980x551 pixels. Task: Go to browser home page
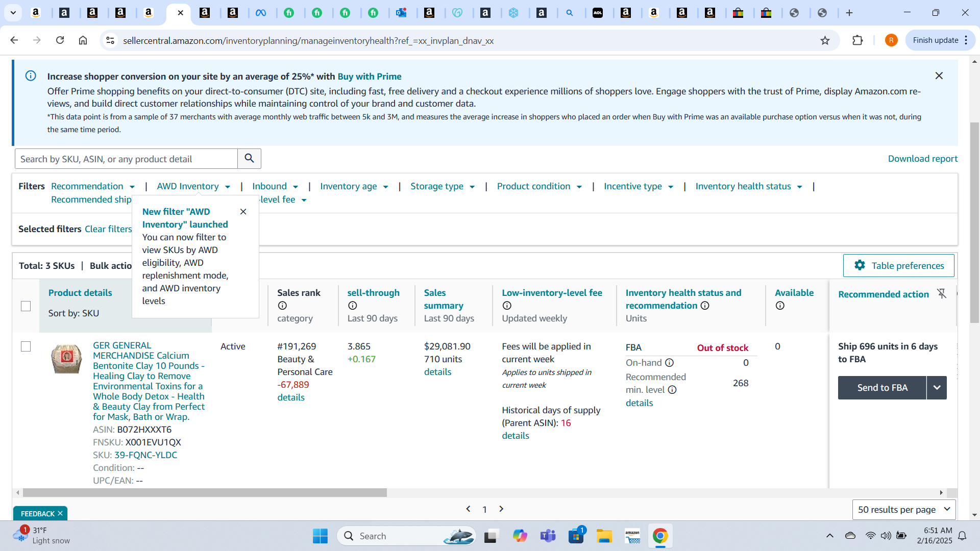(x=83, y=40)
